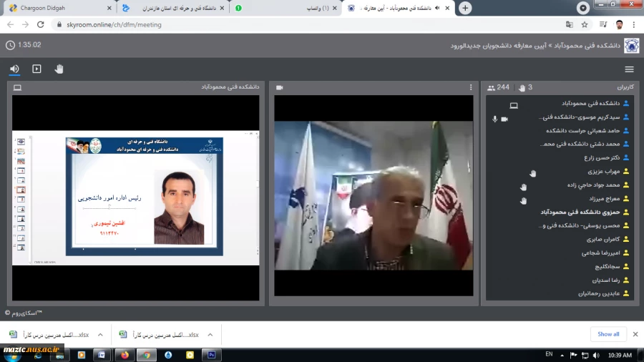Image resolution: width=644 pixels, height=362 pixels.
Task: Select user رضا اسدیان
Action: point(606,280)
